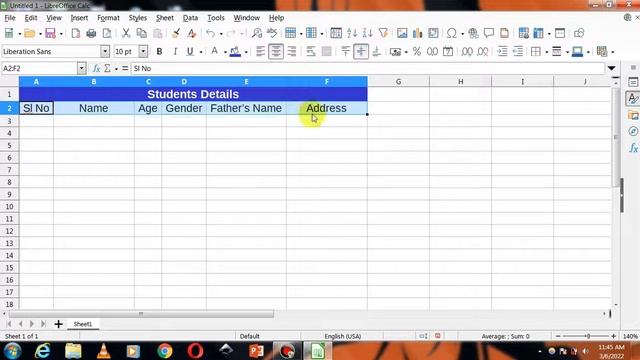
Task: Click the Print icon
Action: pos(91,33)
